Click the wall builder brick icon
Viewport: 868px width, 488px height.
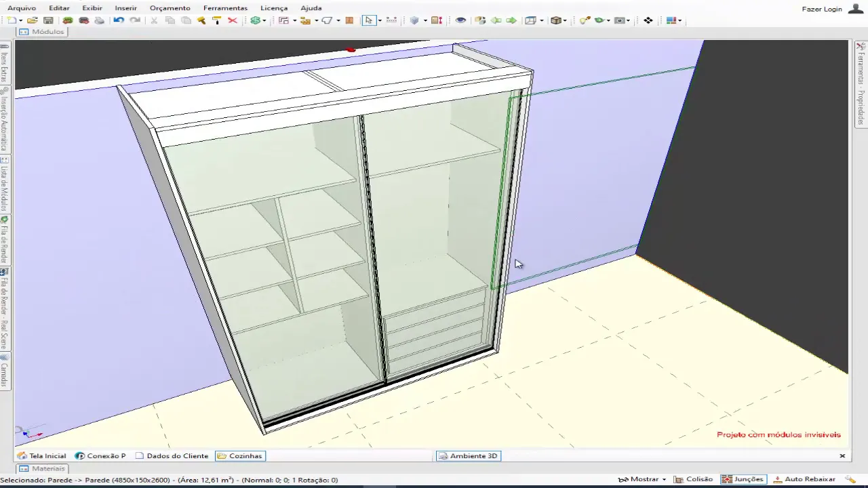(305, 20)
